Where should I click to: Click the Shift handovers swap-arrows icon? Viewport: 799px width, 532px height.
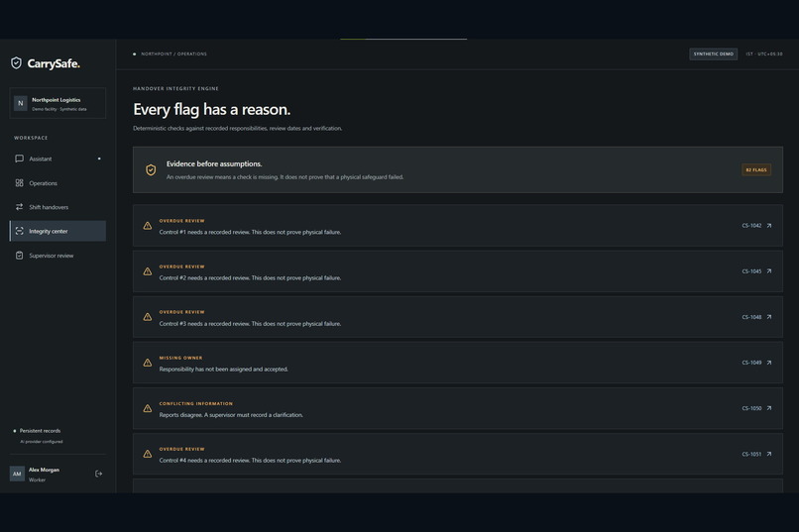tap(20, 207)
